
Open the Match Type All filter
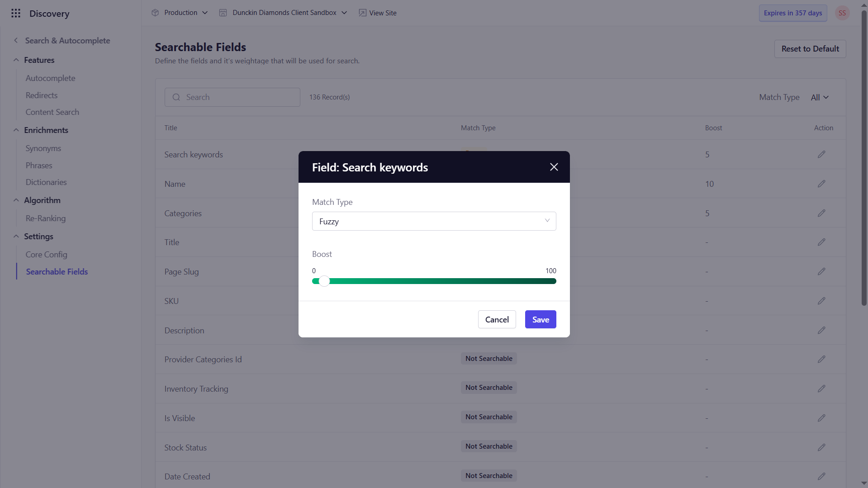(x=820, y=97)
